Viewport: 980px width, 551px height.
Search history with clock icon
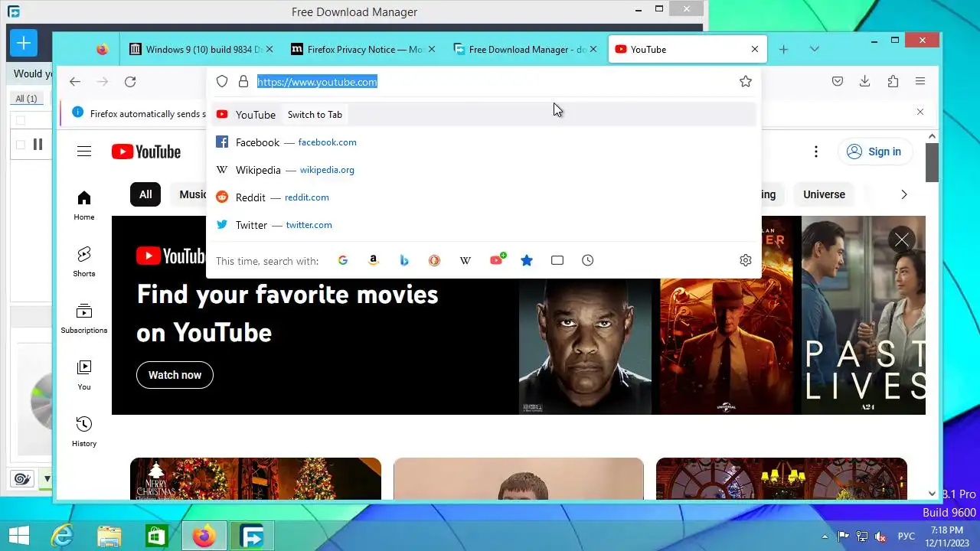tap(587, 260)
